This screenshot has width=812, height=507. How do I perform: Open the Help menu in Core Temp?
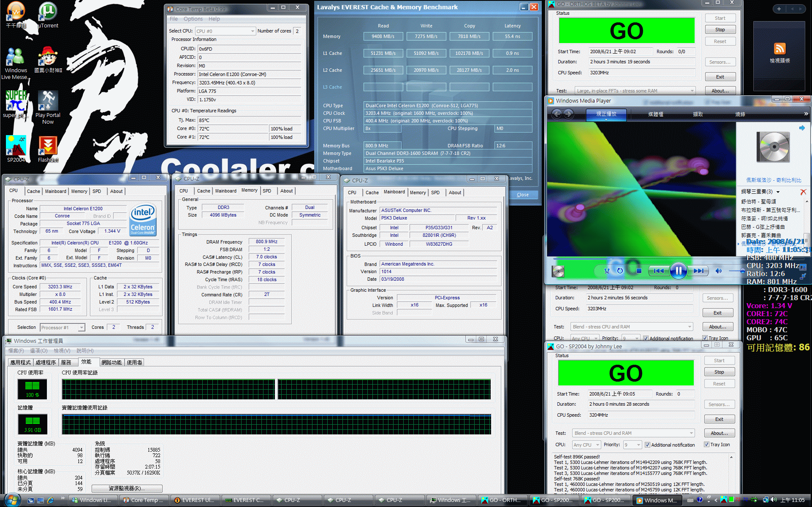coord(214,19)
